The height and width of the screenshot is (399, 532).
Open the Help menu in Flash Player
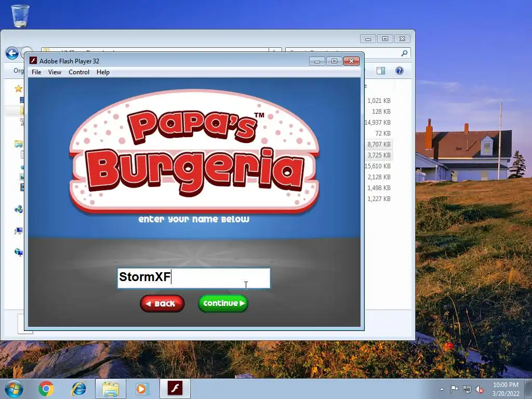coord(103,72)
